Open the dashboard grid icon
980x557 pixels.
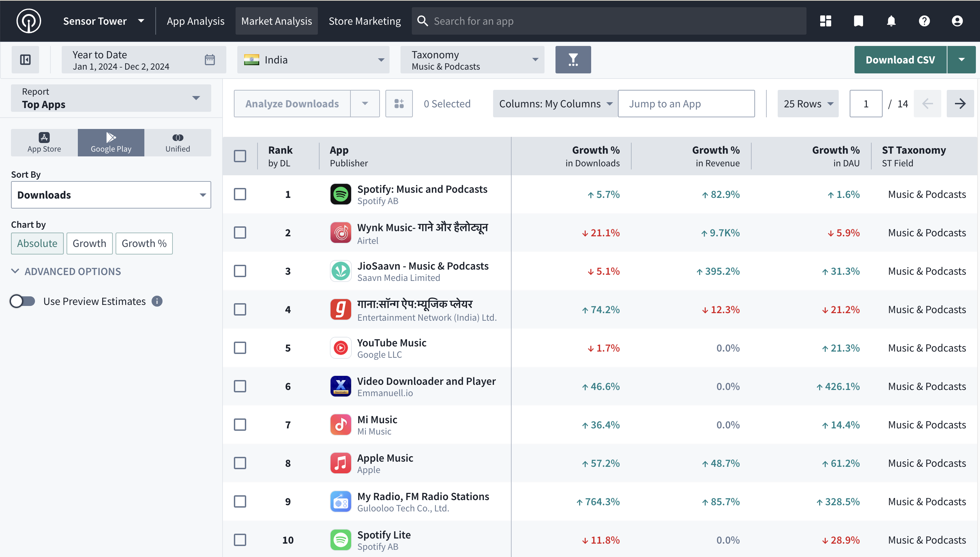pos(825,21)
